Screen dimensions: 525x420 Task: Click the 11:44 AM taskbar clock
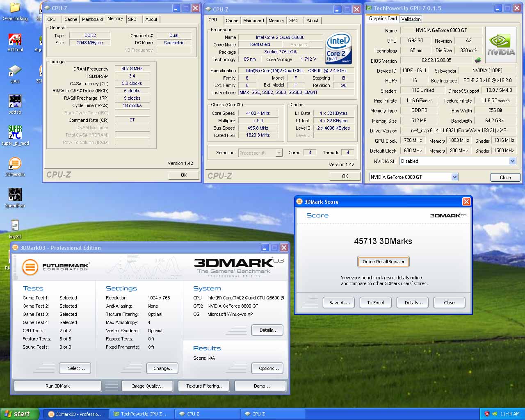(510, 414)
